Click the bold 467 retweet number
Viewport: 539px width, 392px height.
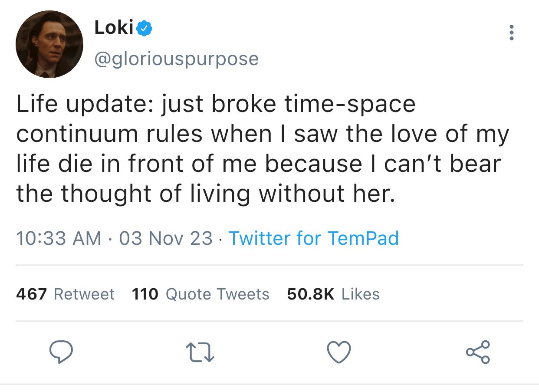click(x=31, y=294)
